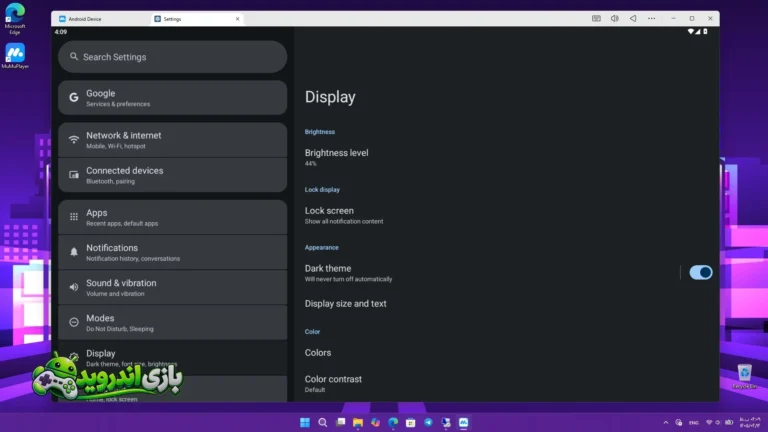
Task: Open Edge browser from the taskbar
Action: pyautogui.click(x=393, y=422)
